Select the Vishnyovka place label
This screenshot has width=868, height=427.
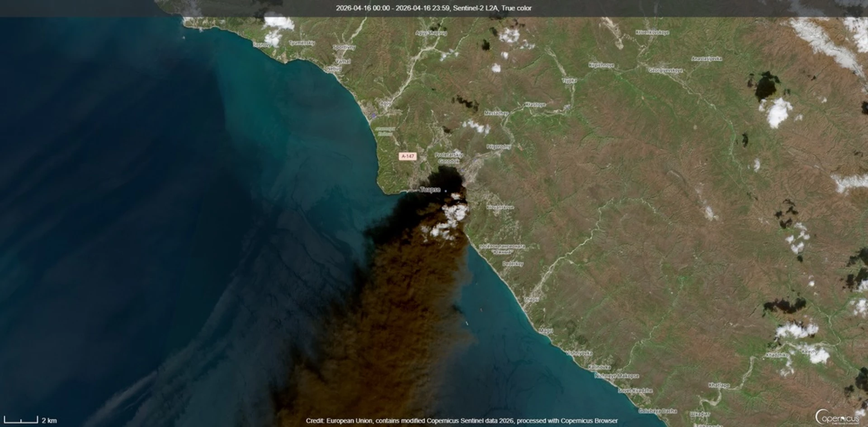[x=579, y=353]
